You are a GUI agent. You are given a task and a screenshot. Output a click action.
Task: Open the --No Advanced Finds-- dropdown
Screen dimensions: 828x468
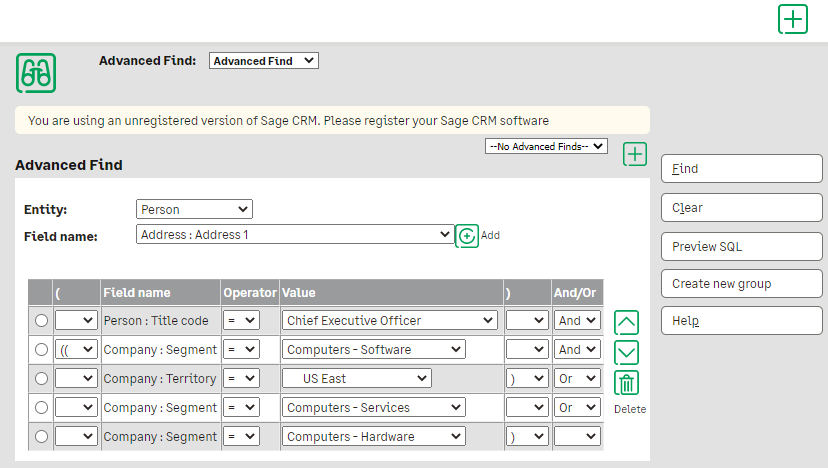click(546, 146)
